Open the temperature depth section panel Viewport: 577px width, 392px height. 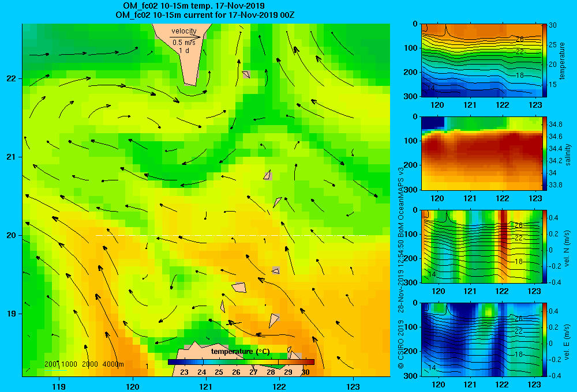482,61
